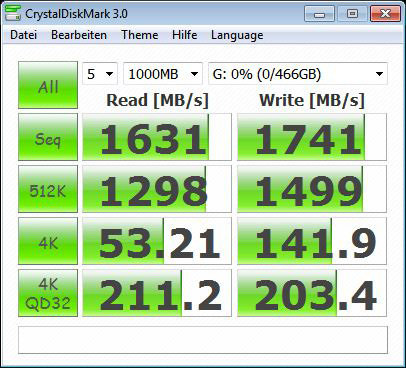This screenshot has height=368, width=406.
Task: Click the 4K QD32 read result 211.2
Action: (x=157, y=293)
